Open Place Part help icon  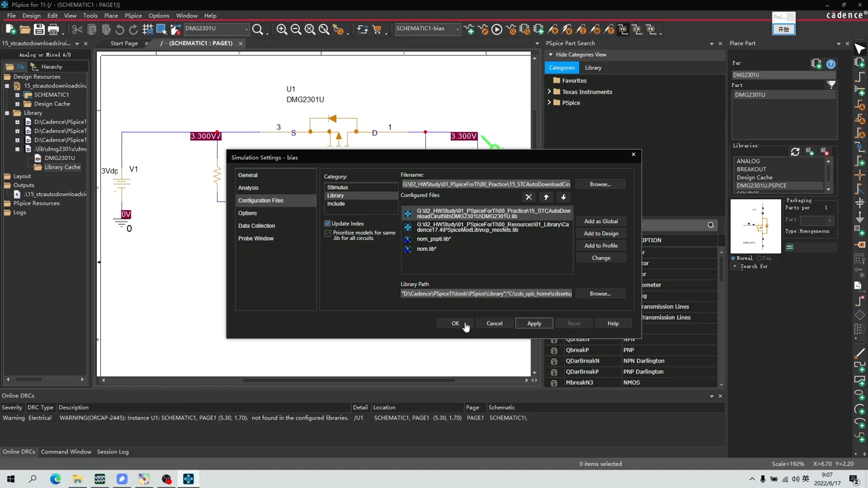(x=831, y=64)
